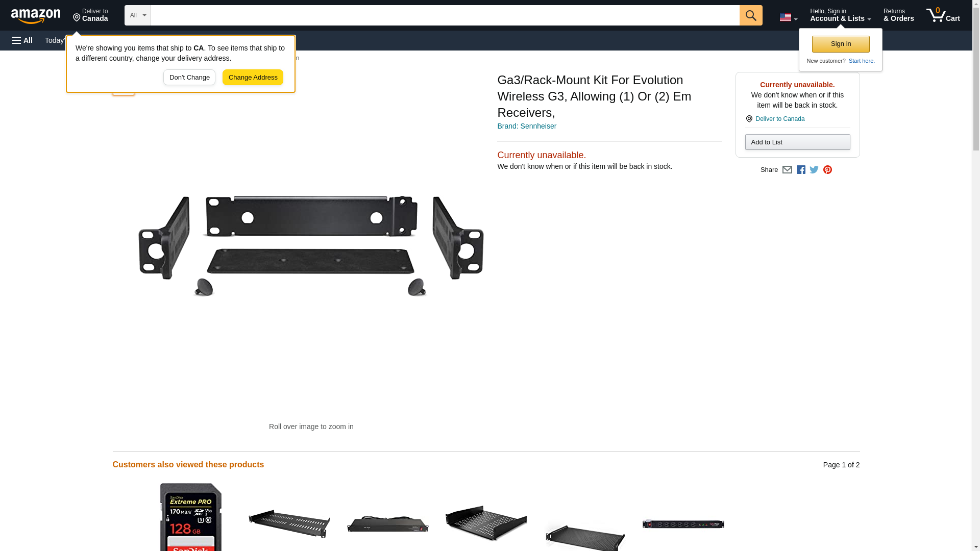Expand Account & Lists menu
980x551 pixels.
840,15
